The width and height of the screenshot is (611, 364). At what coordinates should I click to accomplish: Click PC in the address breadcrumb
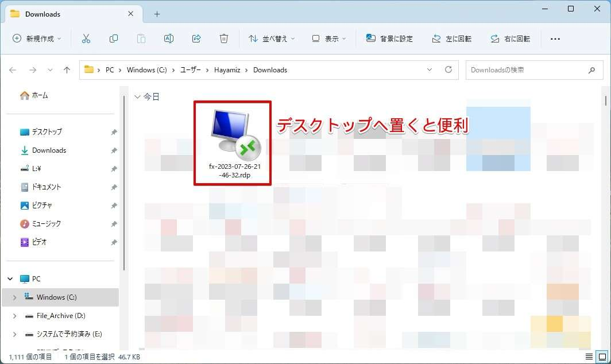click(x=110, y=70)
